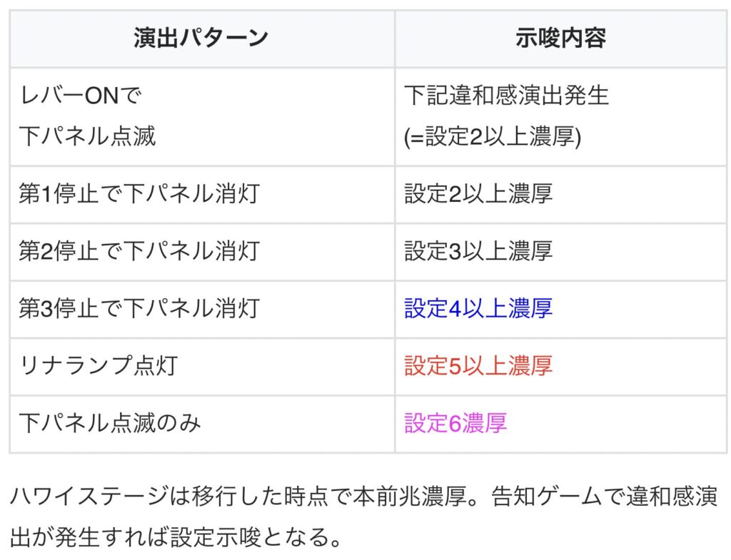Select the 下パネル点滅のみ row label
Image resolution: width=731 pixels, height=560 pixels.
[110, 424]
